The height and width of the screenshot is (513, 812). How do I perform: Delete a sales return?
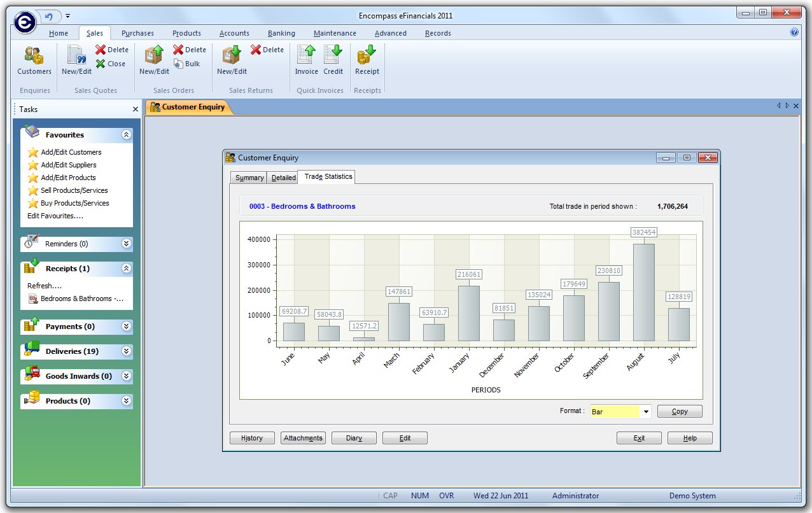(267, 50)
